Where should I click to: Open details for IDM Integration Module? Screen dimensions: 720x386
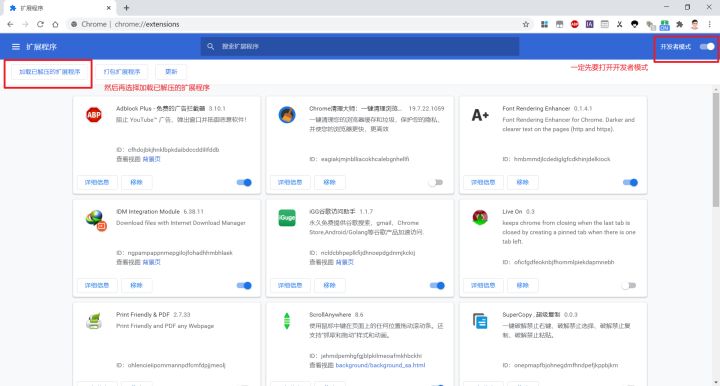(x=97, y=285)
